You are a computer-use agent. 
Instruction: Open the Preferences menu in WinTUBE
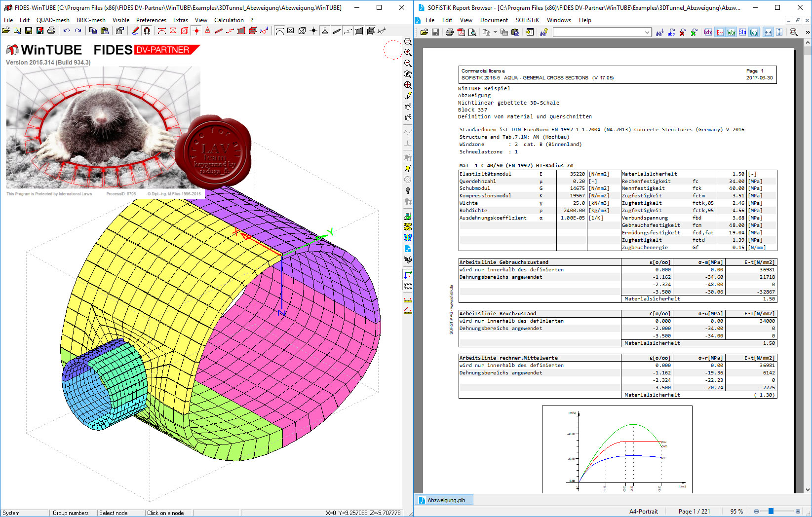[x=151, y=20]
